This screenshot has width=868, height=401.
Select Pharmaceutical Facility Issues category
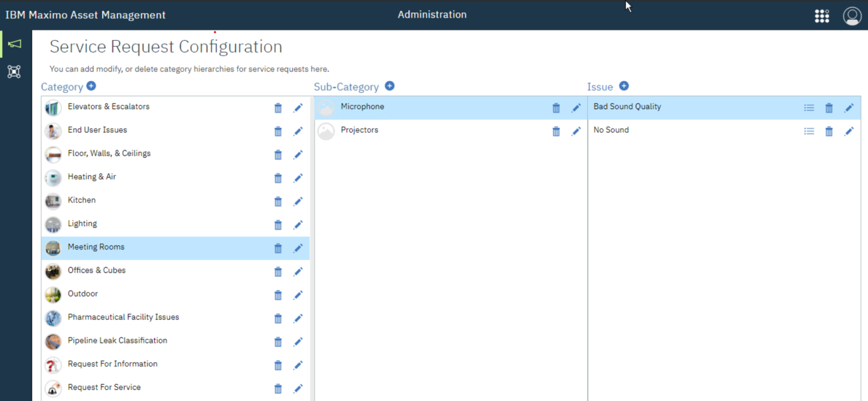123,317
